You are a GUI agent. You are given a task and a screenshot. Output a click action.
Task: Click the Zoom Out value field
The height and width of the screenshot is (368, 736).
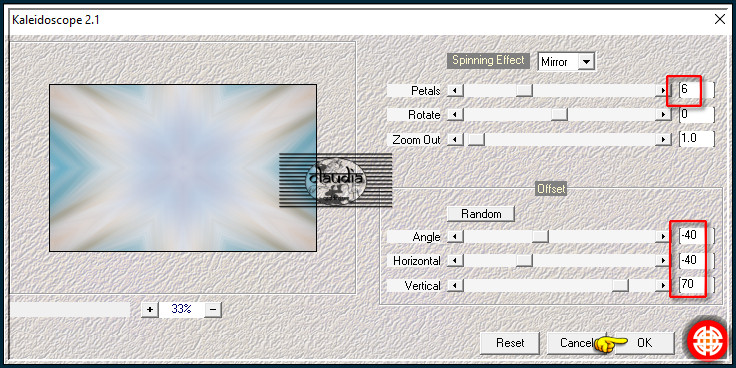click(697, 139)
